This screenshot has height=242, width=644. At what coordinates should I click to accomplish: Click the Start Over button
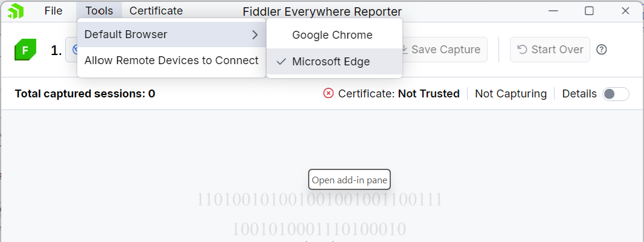coord(550,50)
